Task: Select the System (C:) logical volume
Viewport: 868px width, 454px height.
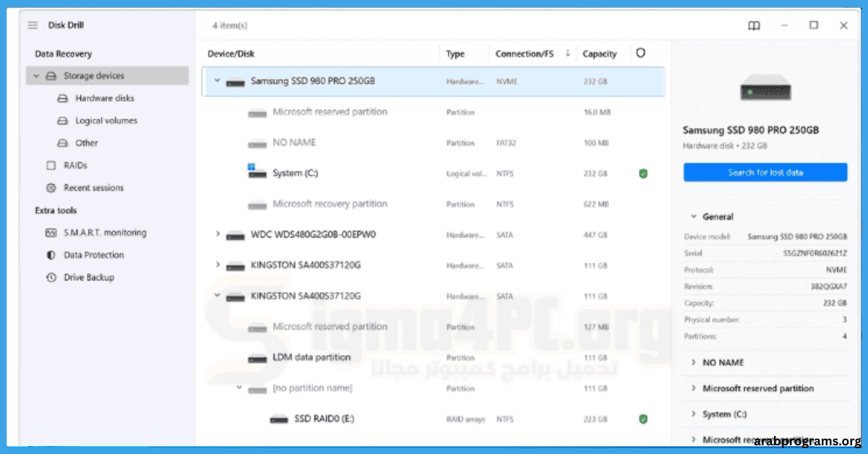Action: tap(433, 174)
